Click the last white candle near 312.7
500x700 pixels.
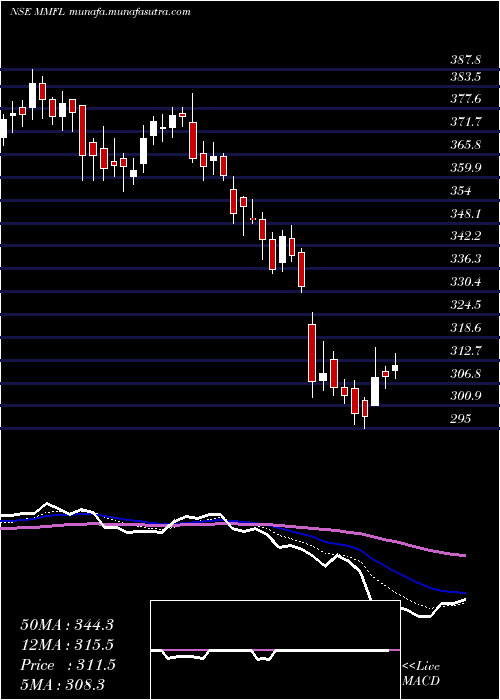pos(395,368)
